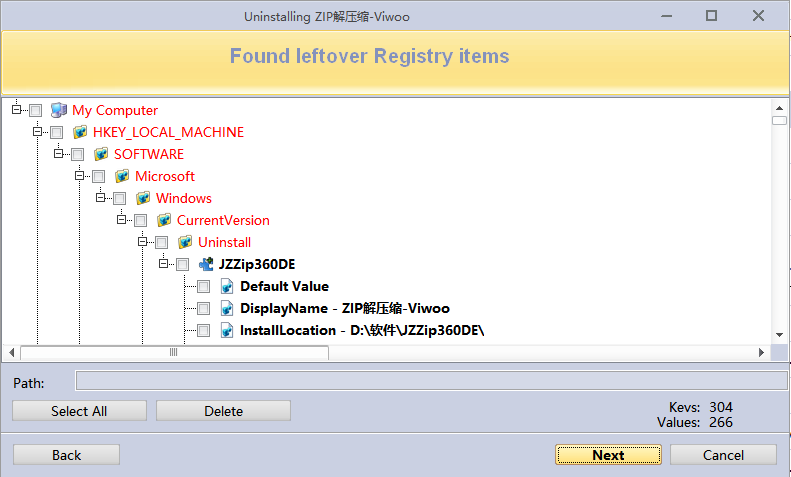
Task: Check the Windows key checkbox
Action: pos(120,199)
